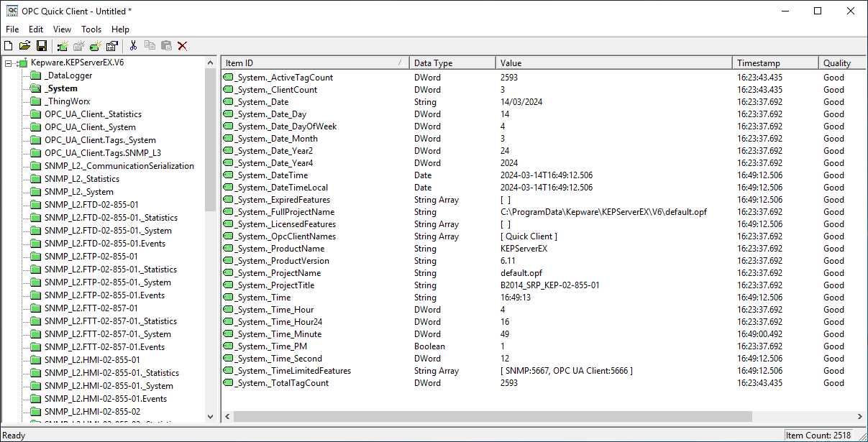868x442 pixels.
Task: Start a new project using the blank document icon
Action: (x=8, y=45)
